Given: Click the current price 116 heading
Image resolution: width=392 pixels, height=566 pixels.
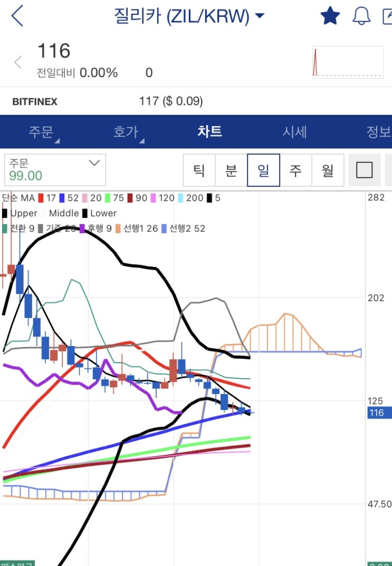Looking at the screenshot, I should (x=54, y=51).
